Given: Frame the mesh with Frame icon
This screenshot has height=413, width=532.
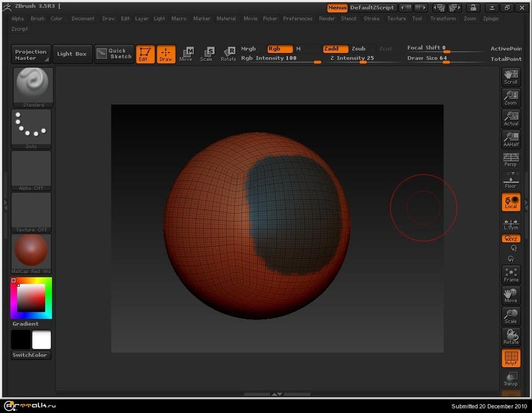Looking at the screenshot, I should coord(511,274).
